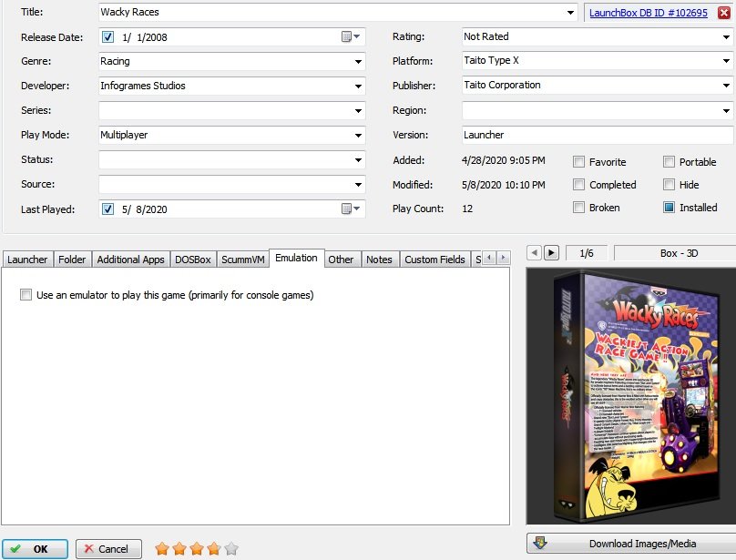Mark game as Broken
This screenshot has height=560, width=736.
point(578,207)
